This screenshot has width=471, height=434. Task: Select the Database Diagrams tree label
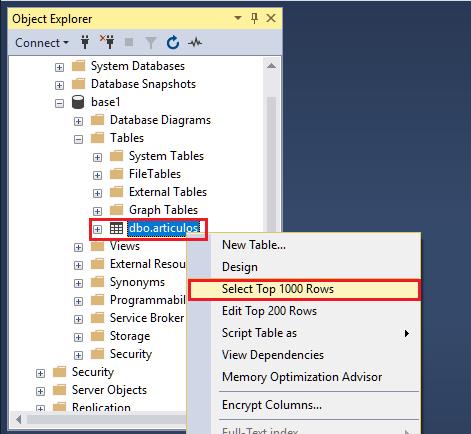(160, 120)
